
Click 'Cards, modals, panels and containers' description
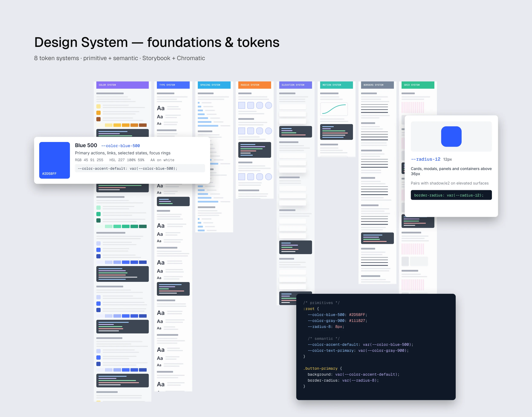451,171
